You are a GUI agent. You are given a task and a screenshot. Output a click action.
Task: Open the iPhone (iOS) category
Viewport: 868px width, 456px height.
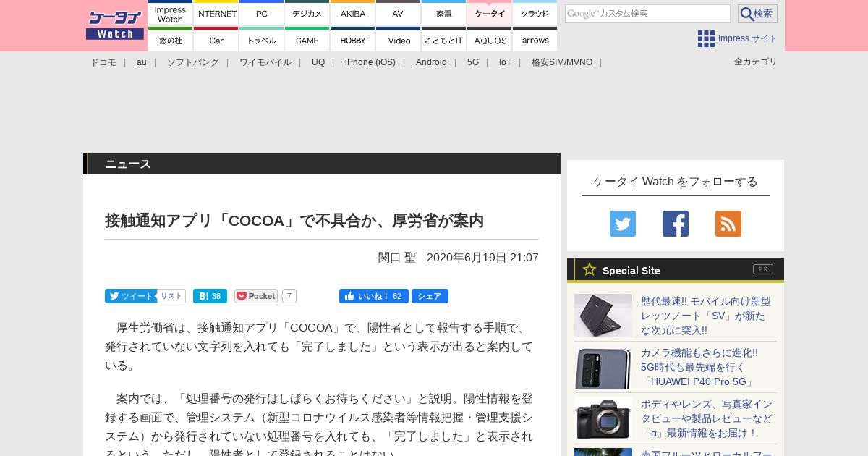coord(370,62)
